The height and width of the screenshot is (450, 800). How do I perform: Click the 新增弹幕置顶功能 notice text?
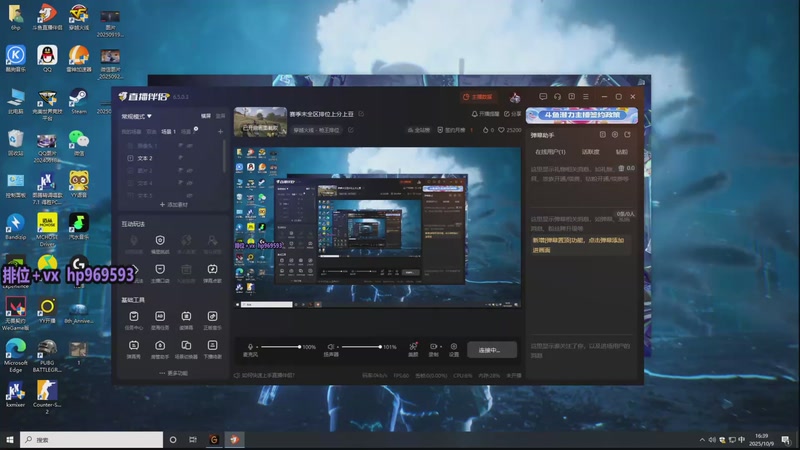578,245
